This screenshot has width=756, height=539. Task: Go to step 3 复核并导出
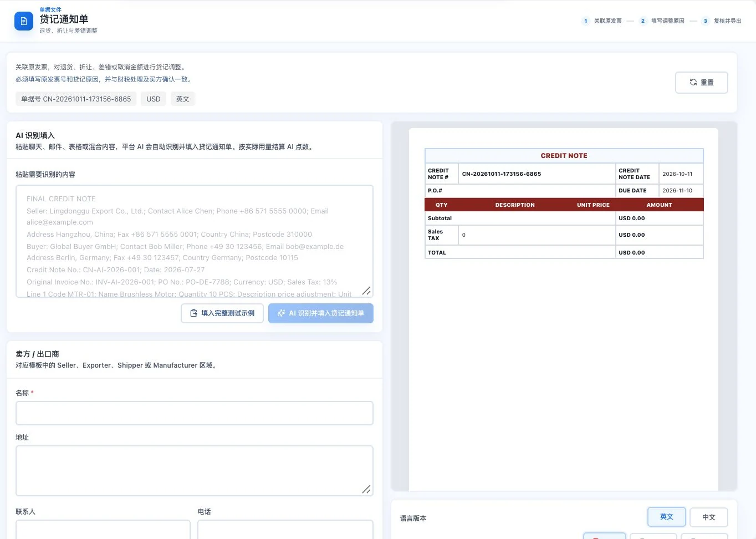pos(722,21)
